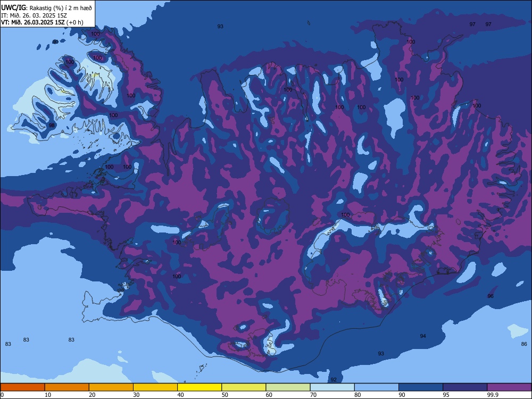Select the purple above-99.9 legend segment
Image resolution: width=532 pixels, height=399 pixels.
[x=509, y=387]
